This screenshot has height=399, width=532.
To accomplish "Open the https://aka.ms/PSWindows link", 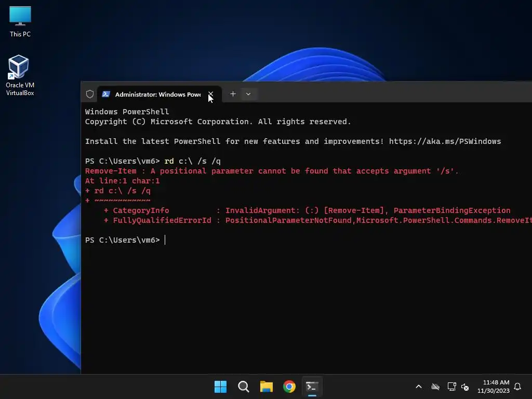I will tap(445, 141).
